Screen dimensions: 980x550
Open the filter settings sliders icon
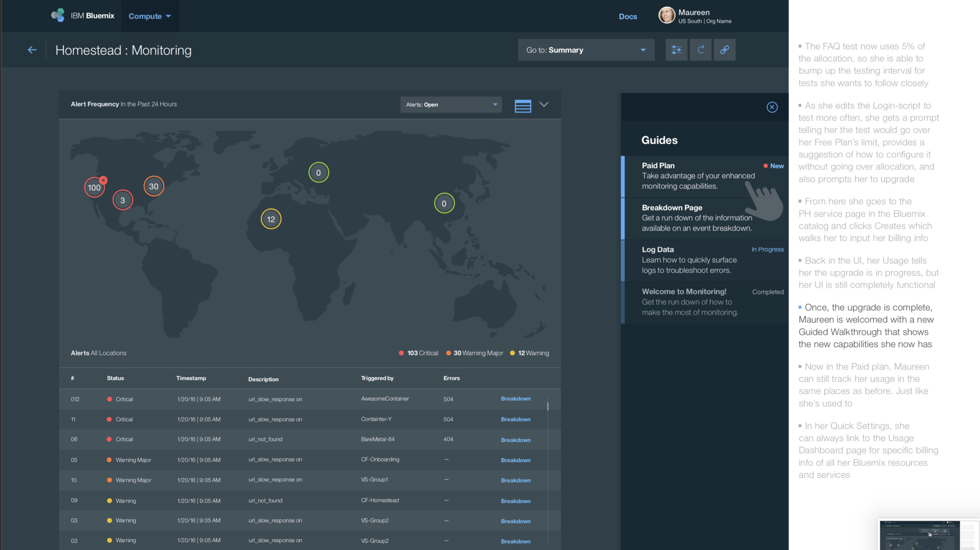coord(676,50)
